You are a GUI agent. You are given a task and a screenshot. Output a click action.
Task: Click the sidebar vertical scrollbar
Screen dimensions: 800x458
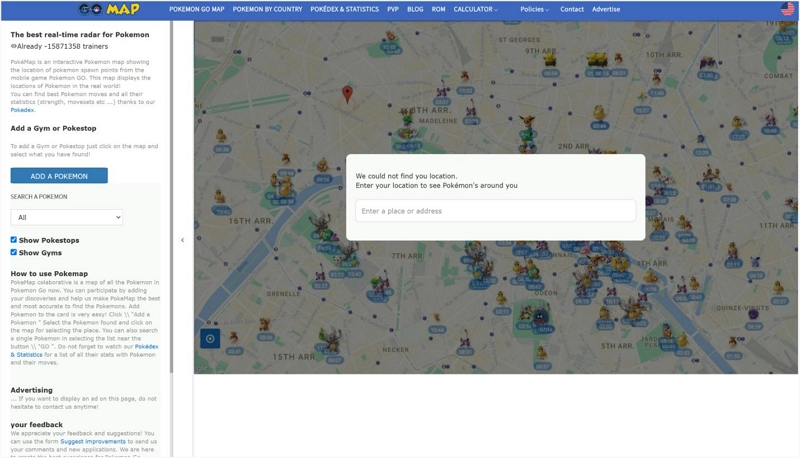(x=171, y=196)
